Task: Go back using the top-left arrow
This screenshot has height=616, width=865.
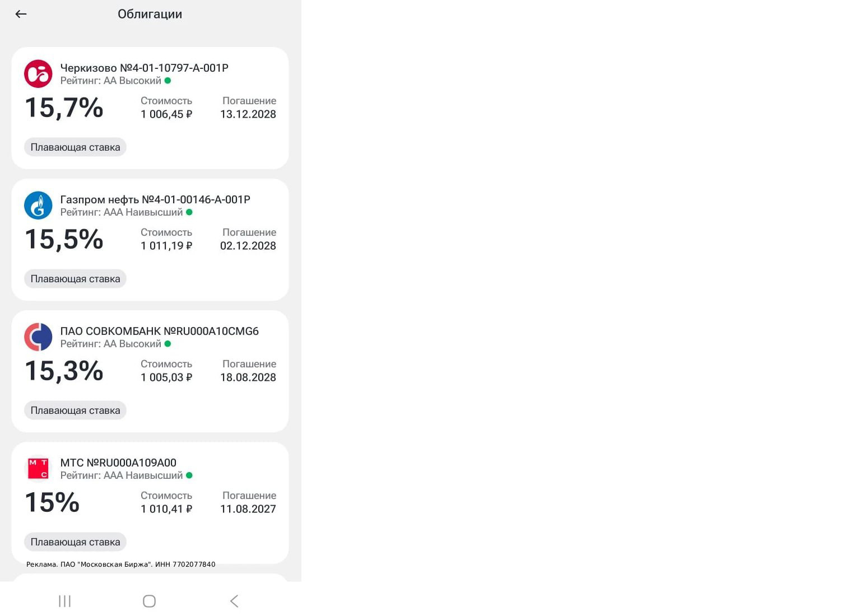Action: [x=21, y=14]
